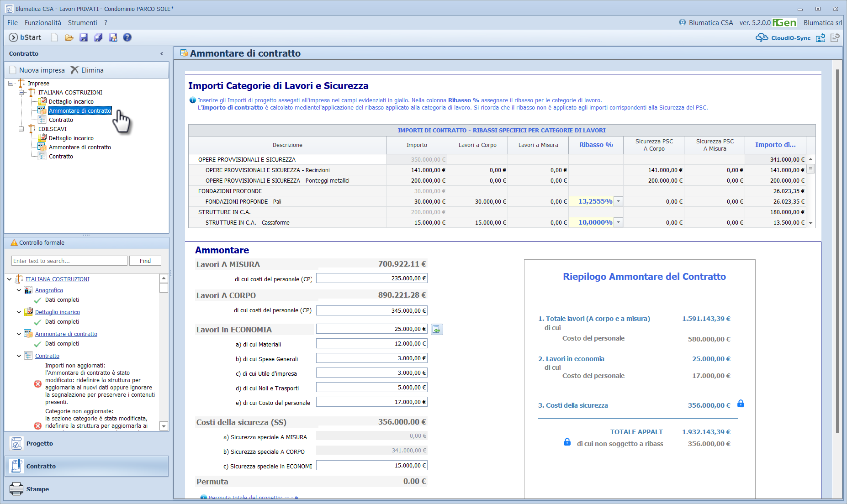847x504 pixels.
Task: Click the blue question mark help icon
Action: point(127,37)
